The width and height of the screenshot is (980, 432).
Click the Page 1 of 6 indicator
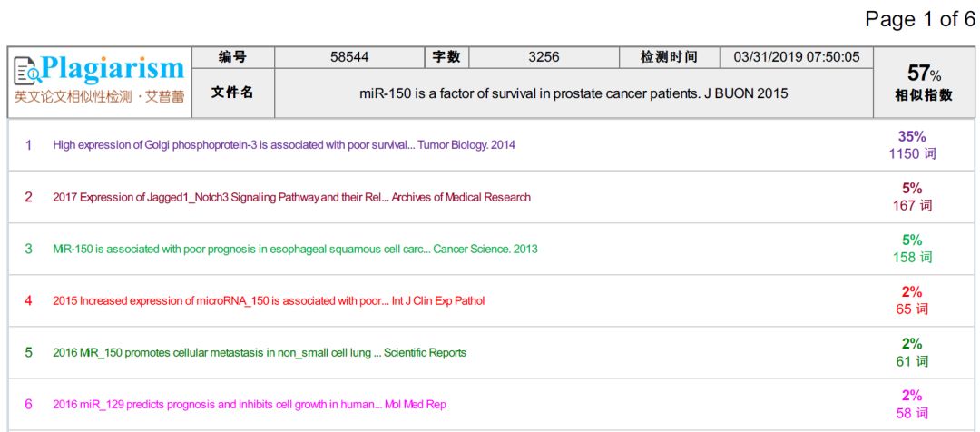pos(920,19)
